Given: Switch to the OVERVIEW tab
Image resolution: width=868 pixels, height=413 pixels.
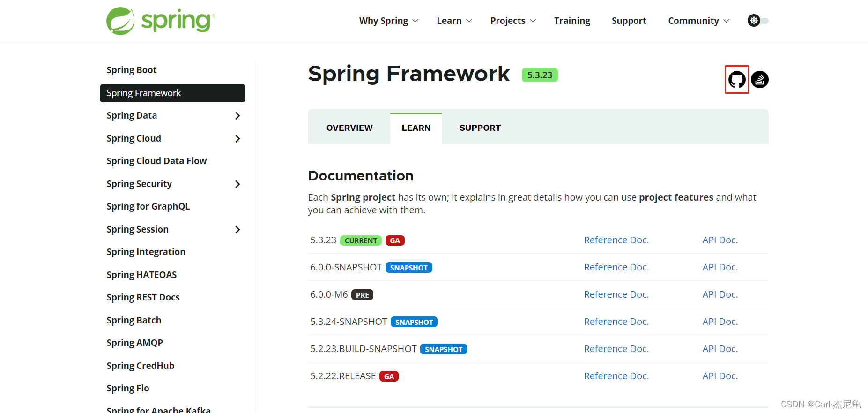Looking at the screenshot, I should pos(349,128).
